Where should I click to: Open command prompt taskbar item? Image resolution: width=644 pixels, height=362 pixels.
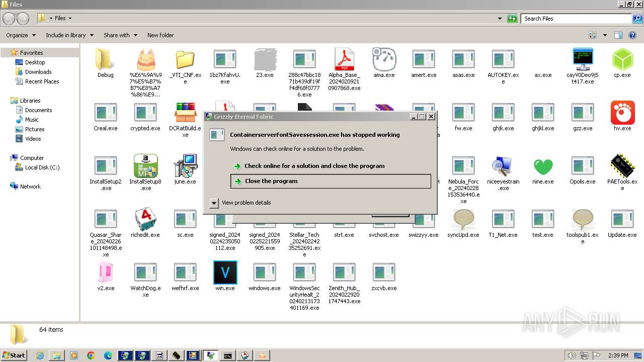[x=228, y=355]
